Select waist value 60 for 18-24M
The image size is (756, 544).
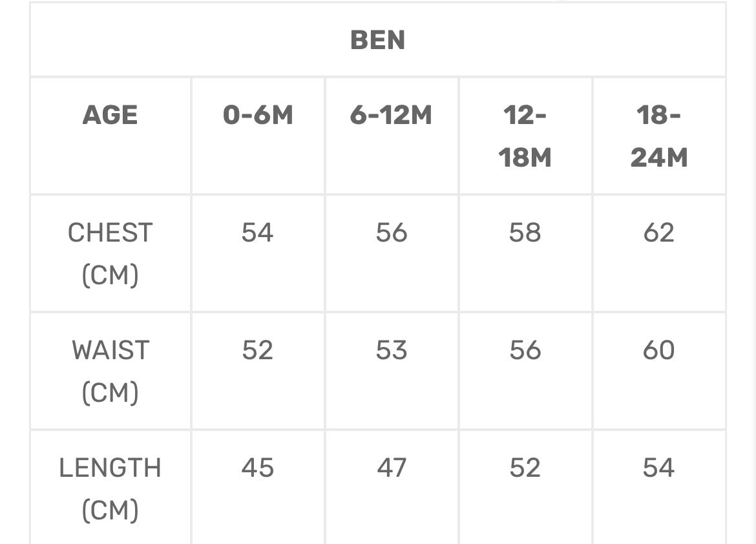click(659, 350)
